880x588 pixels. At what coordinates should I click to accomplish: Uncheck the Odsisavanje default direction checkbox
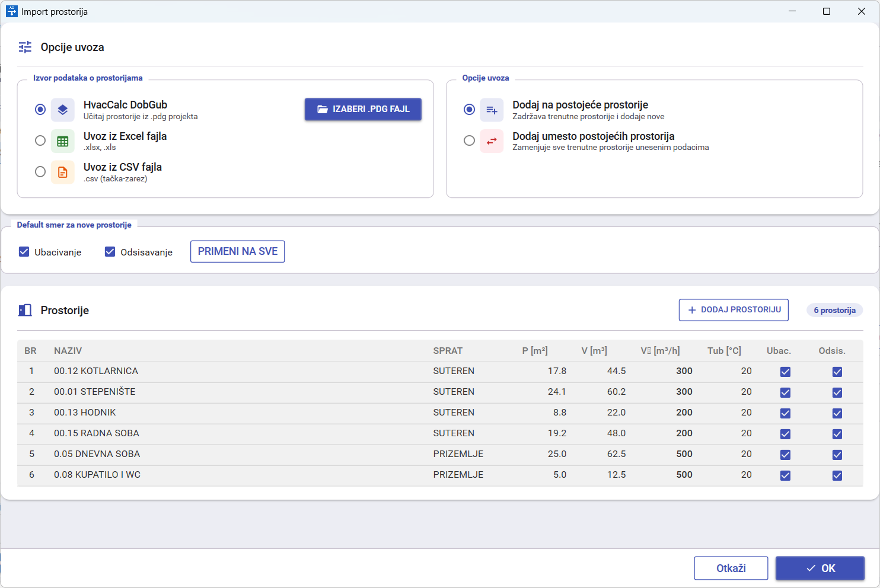click(110, 252)
